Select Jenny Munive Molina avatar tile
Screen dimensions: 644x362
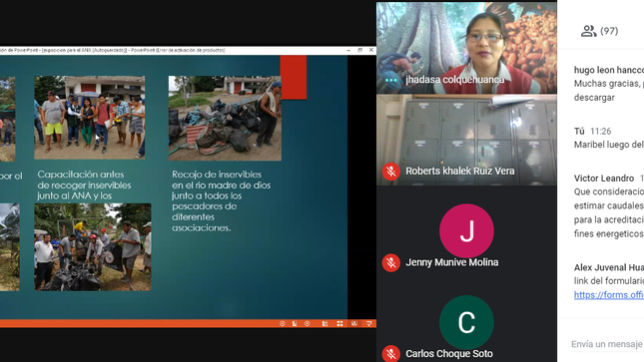pyautogui.click(x=466, y=231)
